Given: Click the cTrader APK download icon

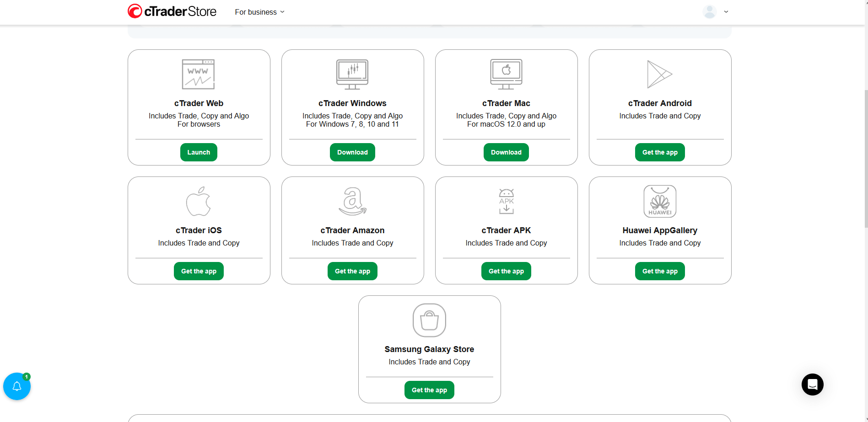Looking at the screenshot, I should (x=507, y=201).
